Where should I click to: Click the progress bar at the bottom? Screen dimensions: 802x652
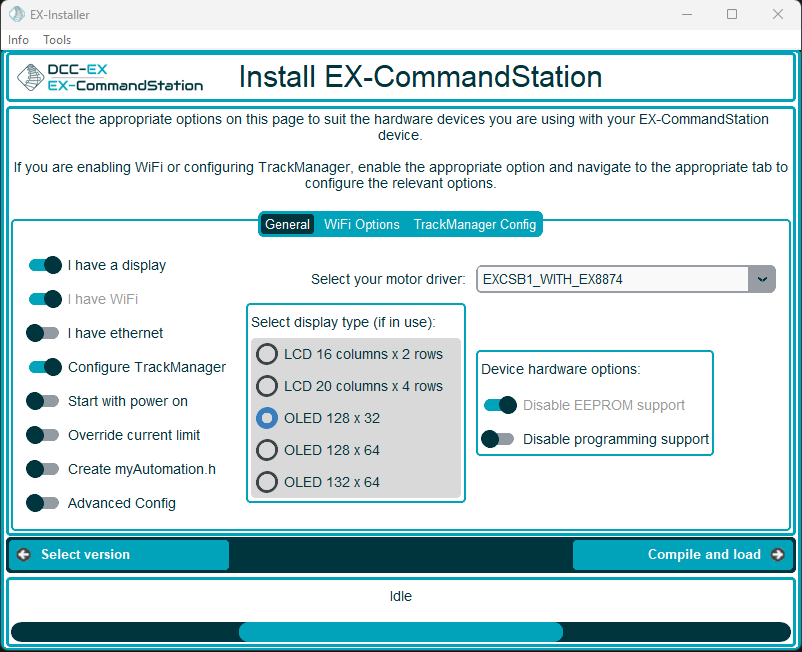pos(401,632)
